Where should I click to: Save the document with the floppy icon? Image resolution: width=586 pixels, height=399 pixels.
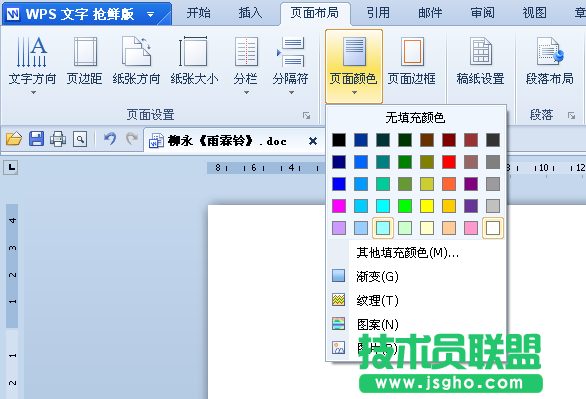tap(36, 139)
